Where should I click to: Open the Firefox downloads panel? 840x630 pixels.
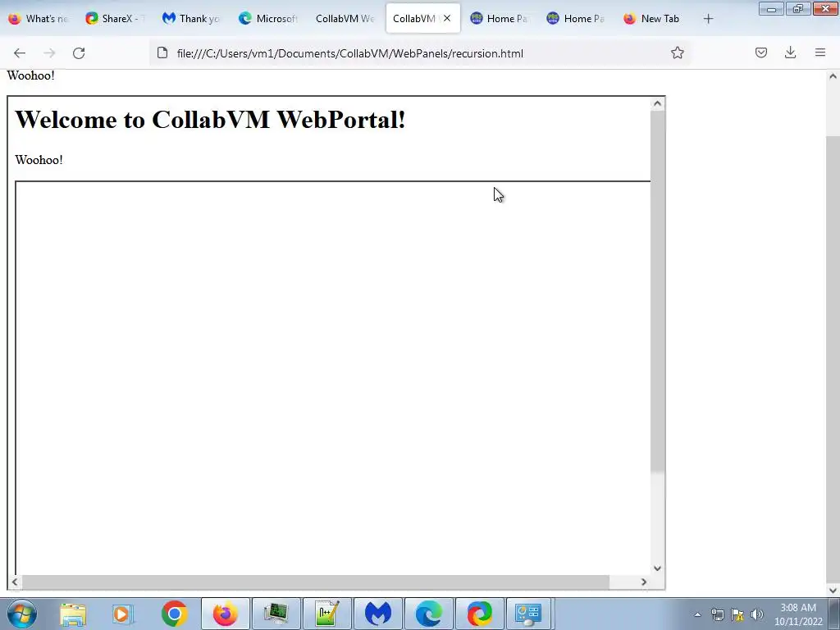790,52
